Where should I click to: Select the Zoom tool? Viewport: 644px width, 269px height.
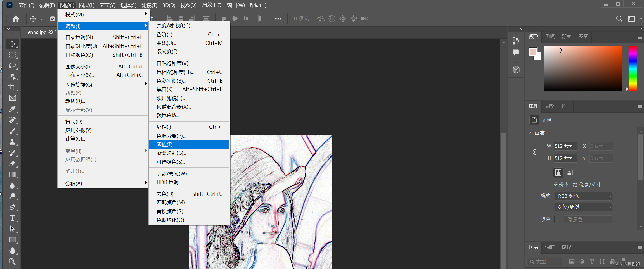(x=12, y=262)
